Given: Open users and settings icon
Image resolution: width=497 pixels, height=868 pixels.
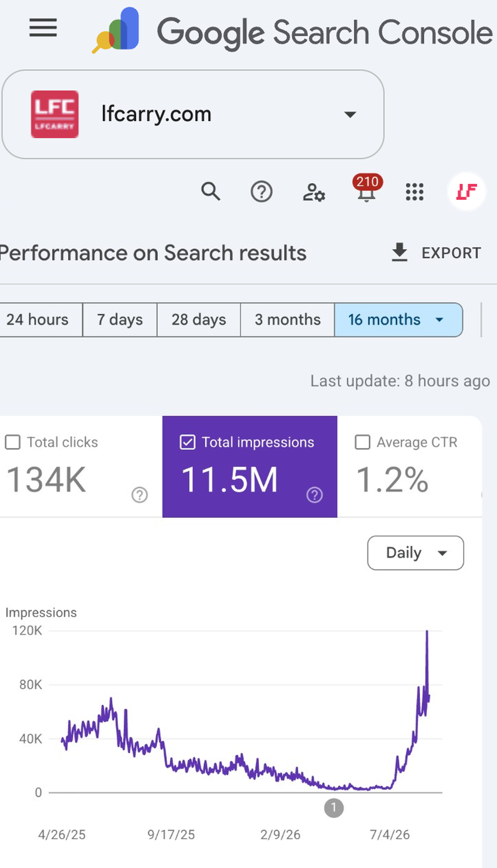Looking at the screenshot, I should pos(314,192).
